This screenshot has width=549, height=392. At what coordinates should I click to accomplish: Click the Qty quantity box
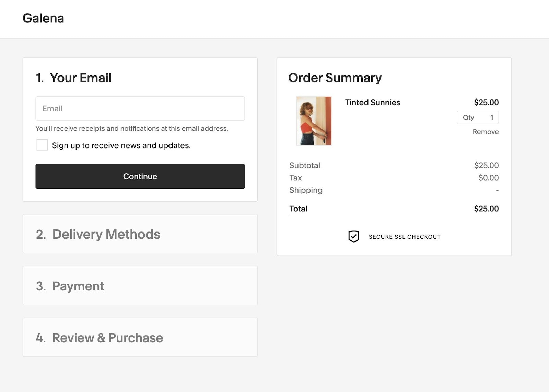[478, 117]
